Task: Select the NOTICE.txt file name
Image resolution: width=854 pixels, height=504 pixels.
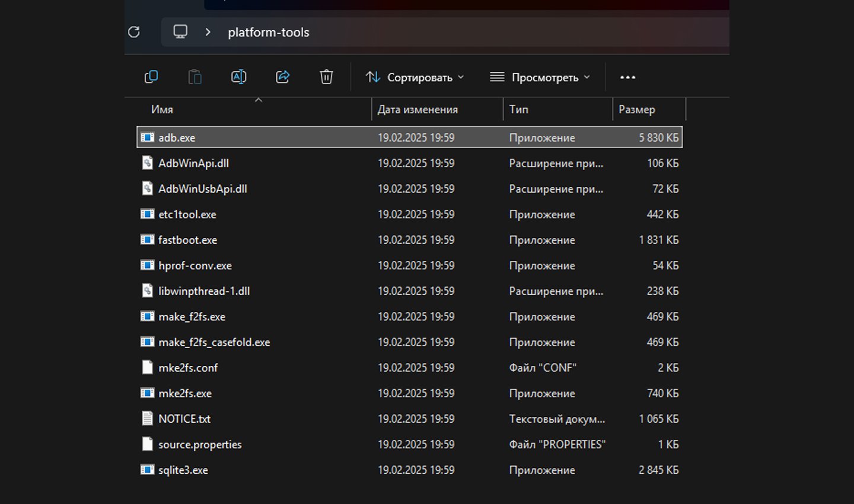Action: (184, 419)
